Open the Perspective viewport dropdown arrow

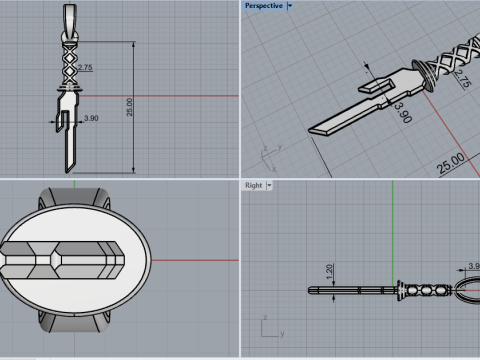pyautogui.click(x=290, y=6)
